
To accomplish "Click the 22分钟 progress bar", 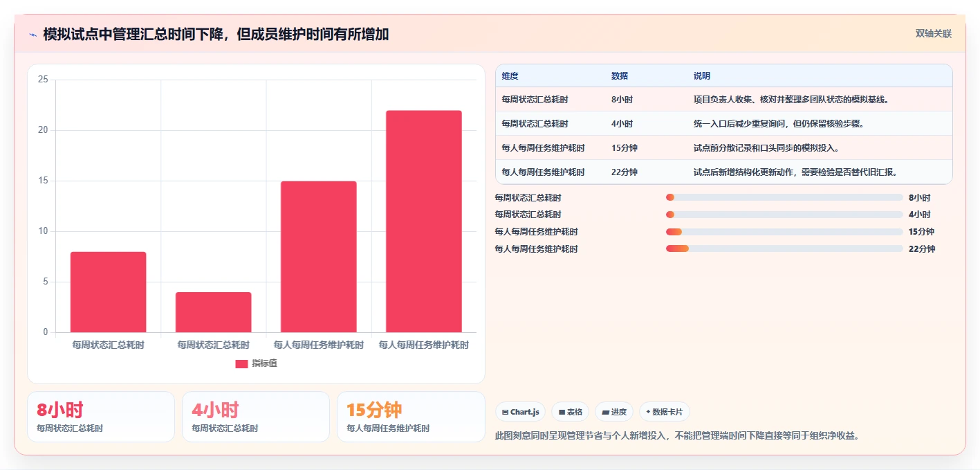I will coord(784,248).
